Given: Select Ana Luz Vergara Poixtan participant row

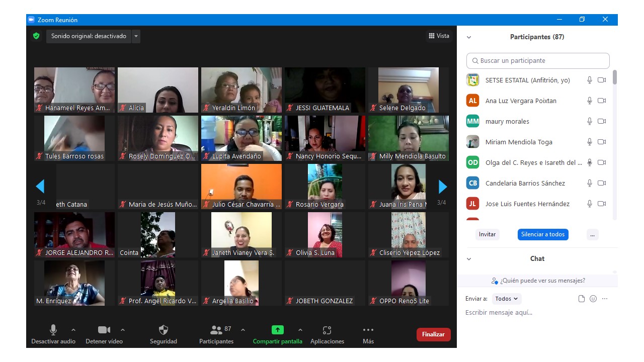Looking at the screenshot, I should tap(536, 101).
